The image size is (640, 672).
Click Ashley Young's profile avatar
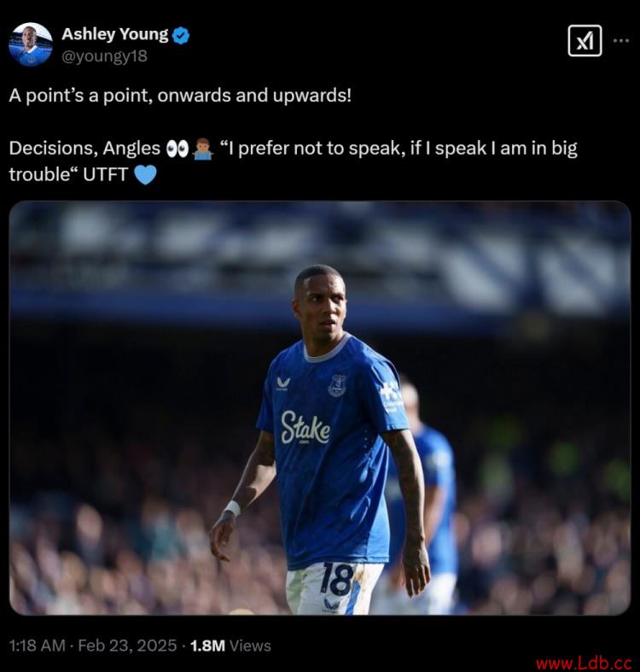[31, 44]
